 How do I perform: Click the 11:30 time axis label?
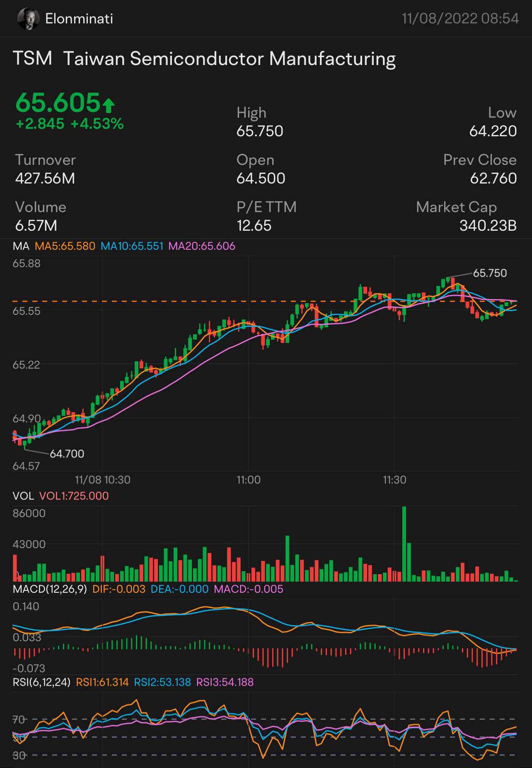[x=394, y=480]
